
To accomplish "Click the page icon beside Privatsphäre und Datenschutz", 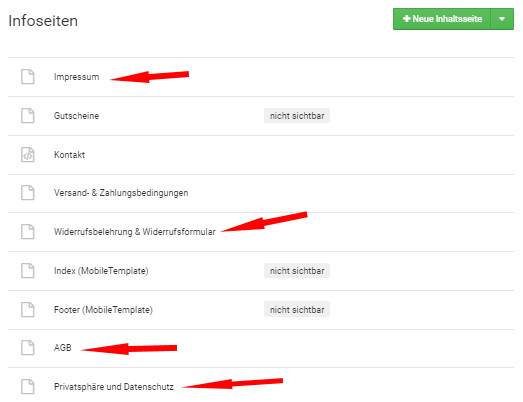I will [28, 387].
